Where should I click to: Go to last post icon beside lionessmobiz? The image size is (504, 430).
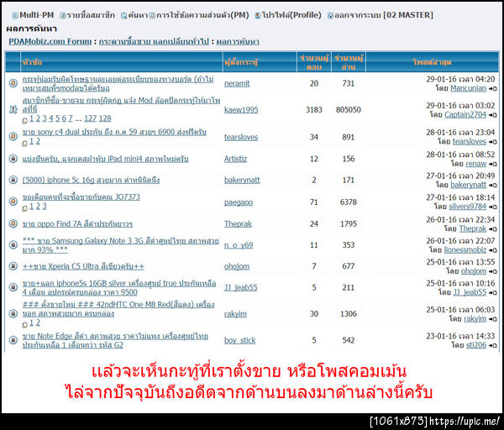(x=493, y=250)
